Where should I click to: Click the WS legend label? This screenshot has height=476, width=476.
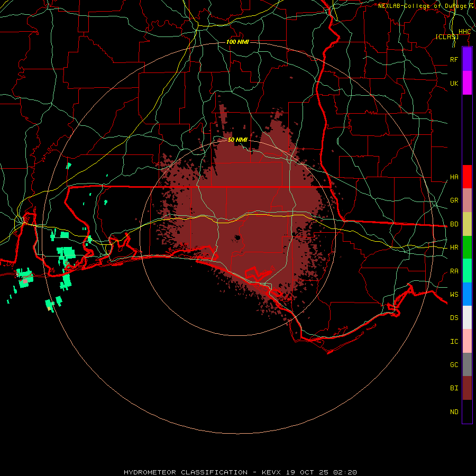pos(454,294)
